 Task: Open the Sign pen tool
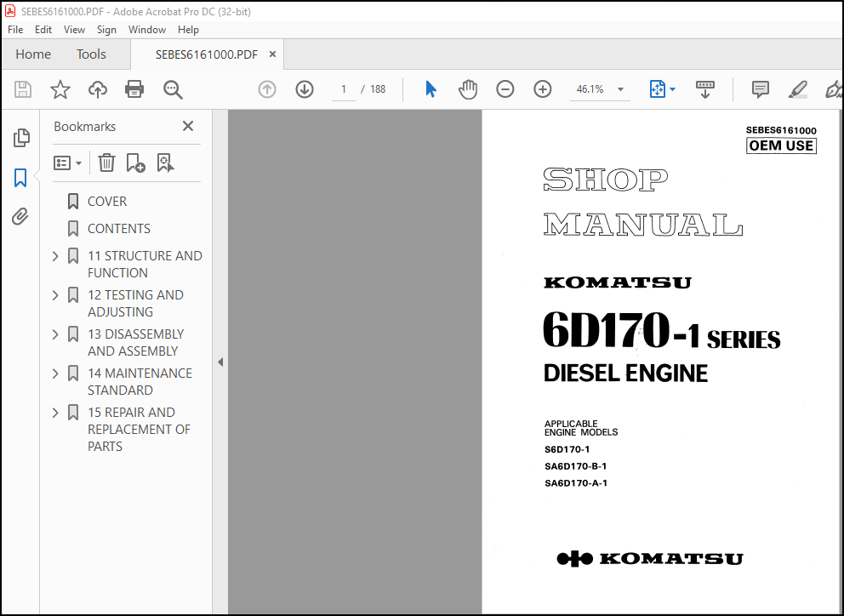pyautogui.click(x=834, y=89)
